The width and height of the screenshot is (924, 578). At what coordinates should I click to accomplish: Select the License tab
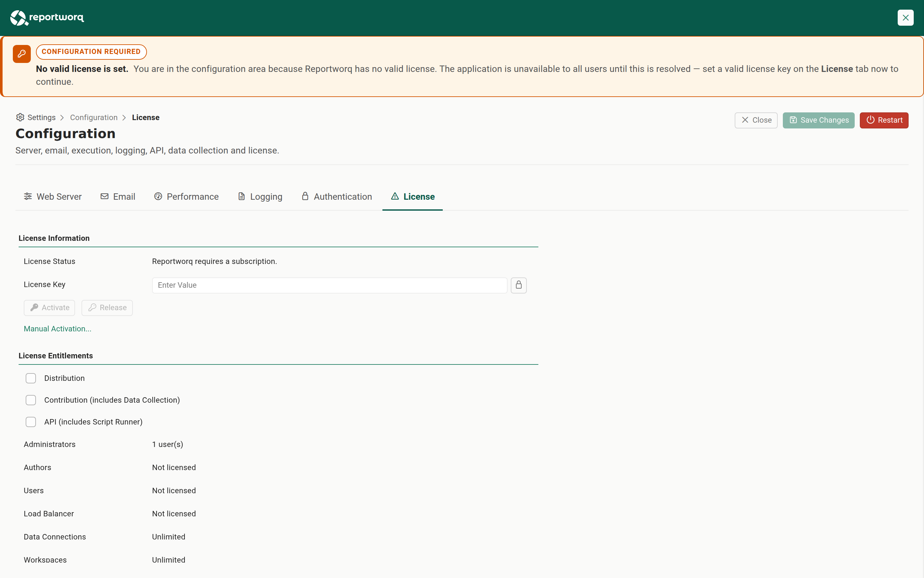coord(412,197)
